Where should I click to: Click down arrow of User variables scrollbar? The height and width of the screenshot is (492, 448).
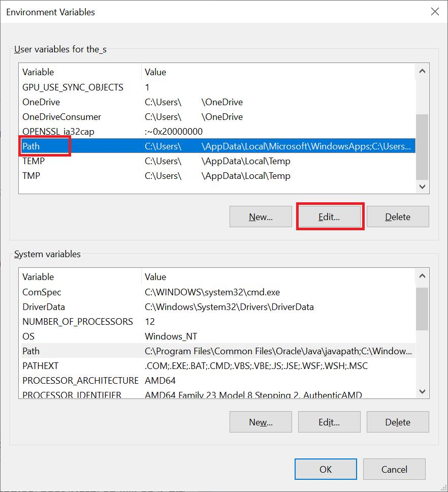(x=422, y=187)
